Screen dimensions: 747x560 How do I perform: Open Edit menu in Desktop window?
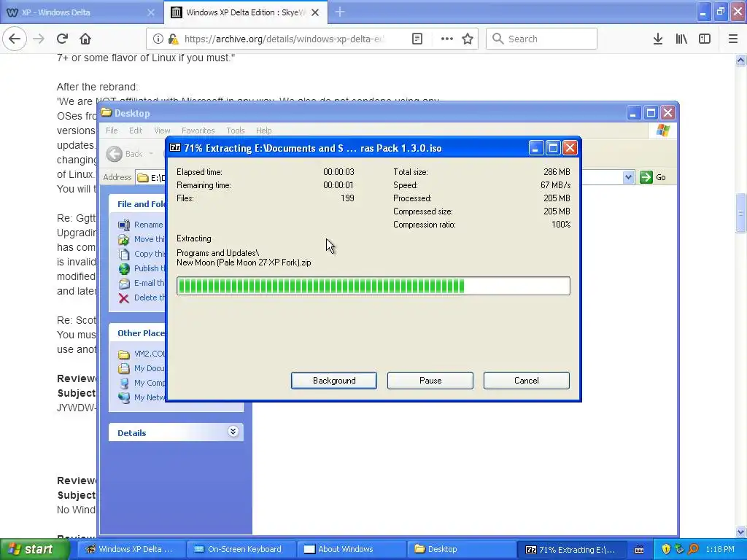point(135,131)
